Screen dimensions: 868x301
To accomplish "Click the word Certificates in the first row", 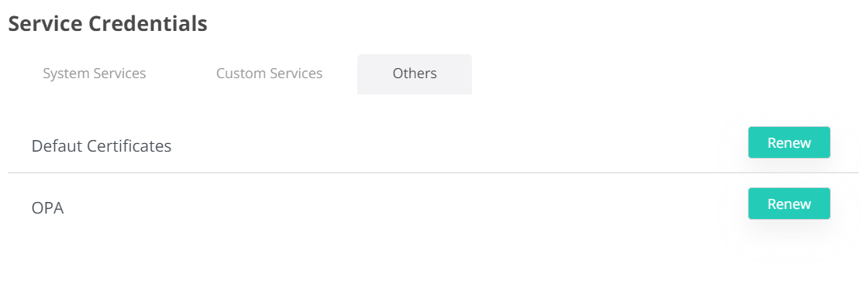I will coord(128,145).
